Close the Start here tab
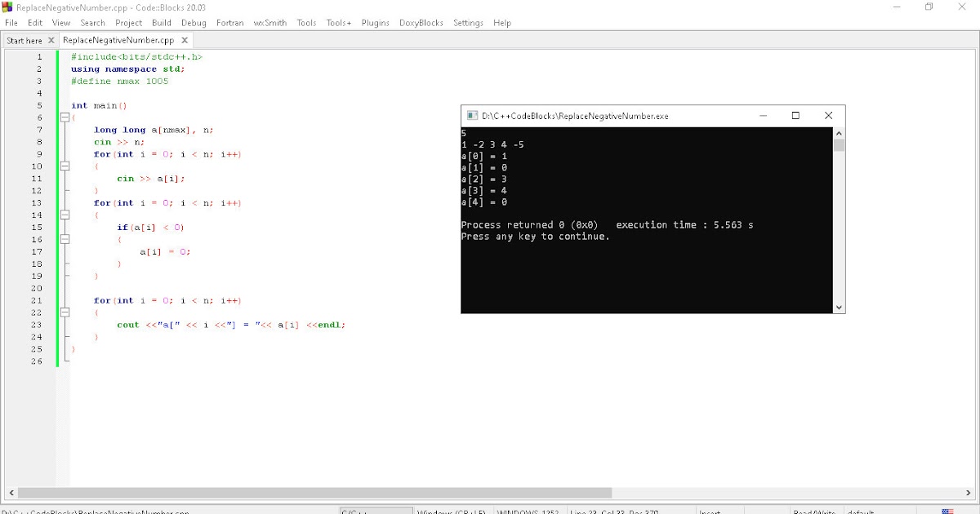The image size is (980, 514). coord(51,38)
